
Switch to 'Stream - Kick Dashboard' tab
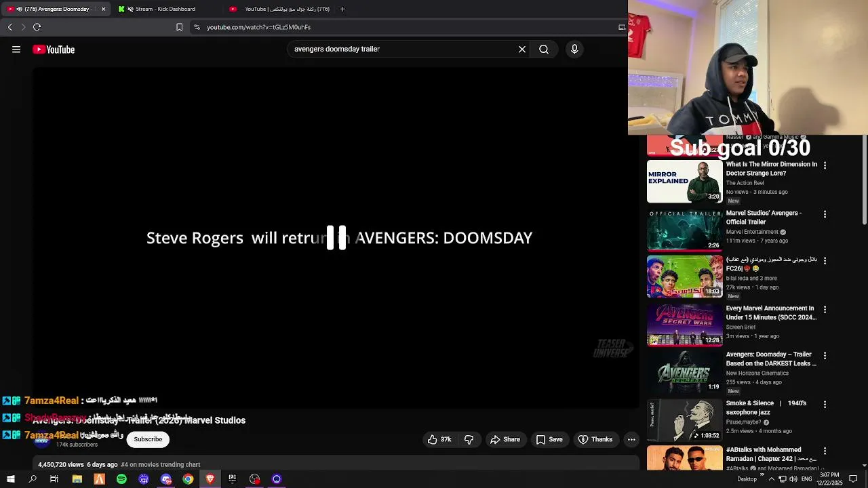165,9
